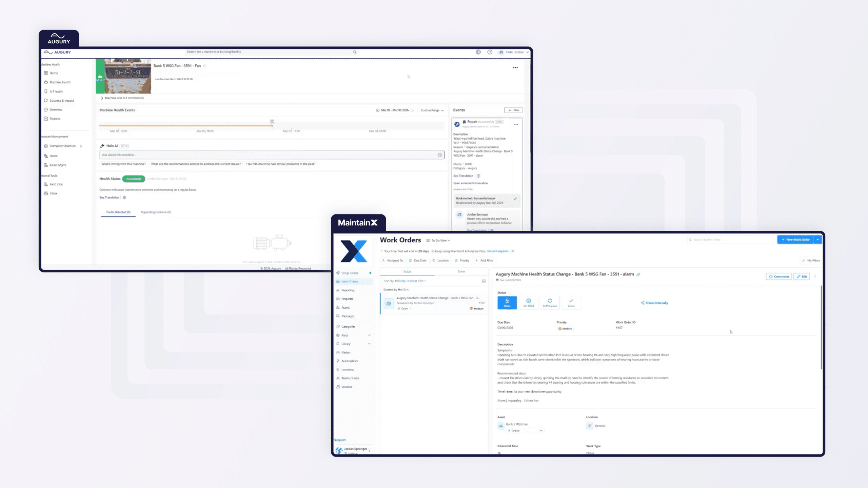The width and height of the screenshot is (868, 488).
Task: Click the New event button in Events
Action: [x=513, y=110]
